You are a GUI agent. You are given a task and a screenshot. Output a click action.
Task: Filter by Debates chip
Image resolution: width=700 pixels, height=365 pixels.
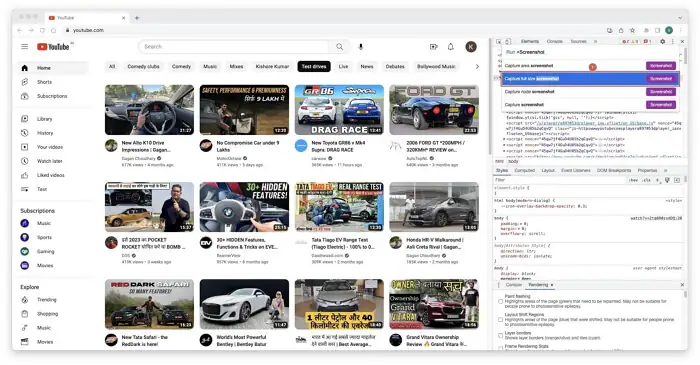[395, 66]
